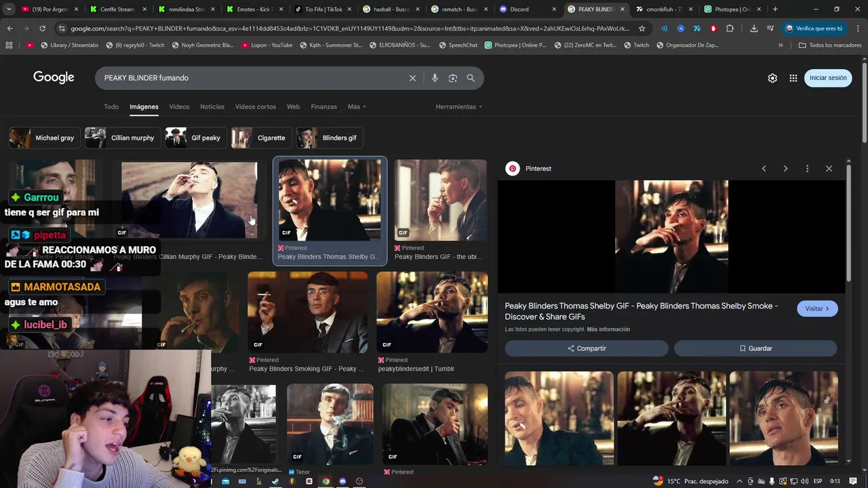Show hidden system tray icons
This screenshot has width=868, height=488.
[x=739, y=481]
